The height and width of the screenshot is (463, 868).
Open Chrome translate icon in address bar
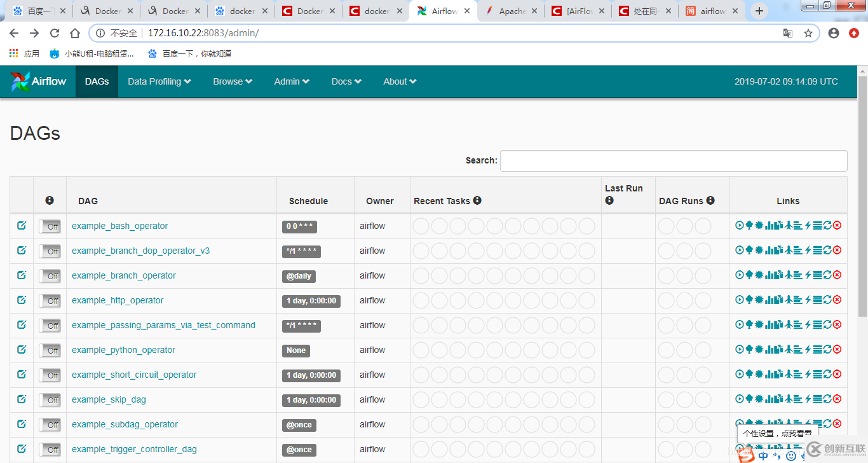(x=788, y=33)
